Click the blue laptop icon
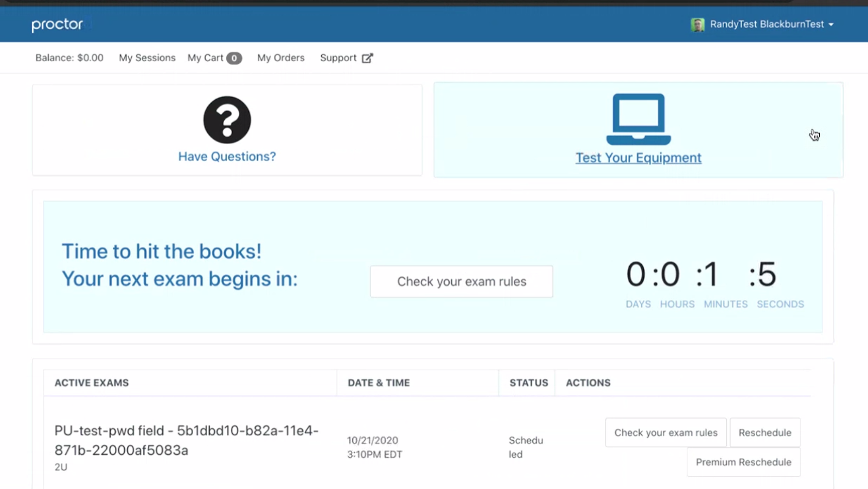Image resolution: width=868 pixels, height=489 pixels. point(638,119)
